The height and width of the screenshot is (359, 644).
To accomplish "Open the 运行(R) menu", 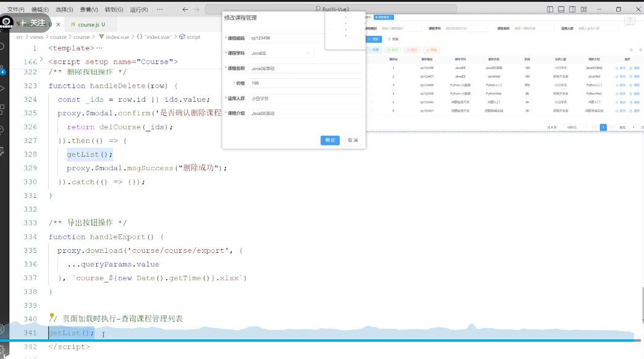I will (139, 9).
